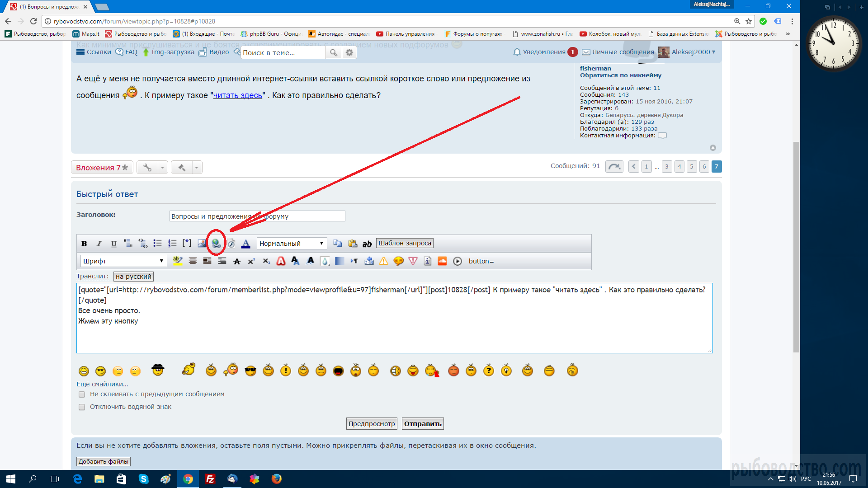Open Skype from the taskbar
Screen dimensions: 868x488
click(x=144, y=479)
